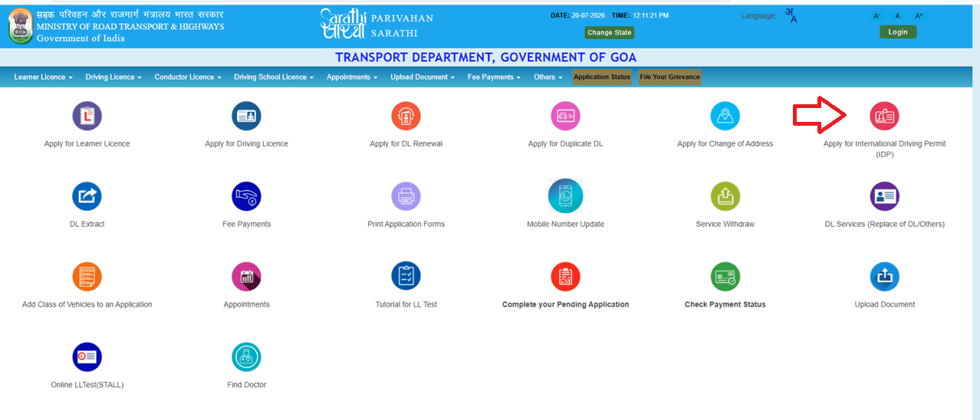This screenshot has width=980, height=420.
Task: Expand the Learner Licence dropdown menu
Action: point(44,77)
